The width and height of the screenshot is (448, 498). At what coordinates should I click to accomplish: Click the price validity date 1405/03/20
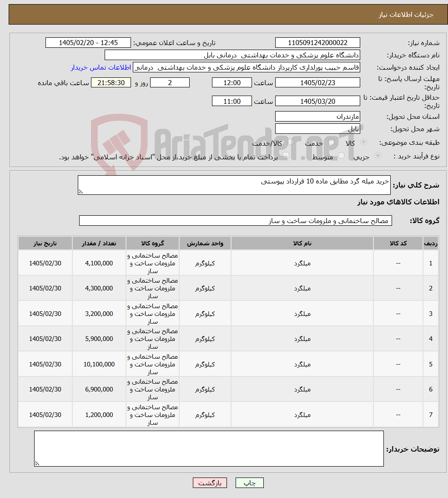[x=317, y=101]
